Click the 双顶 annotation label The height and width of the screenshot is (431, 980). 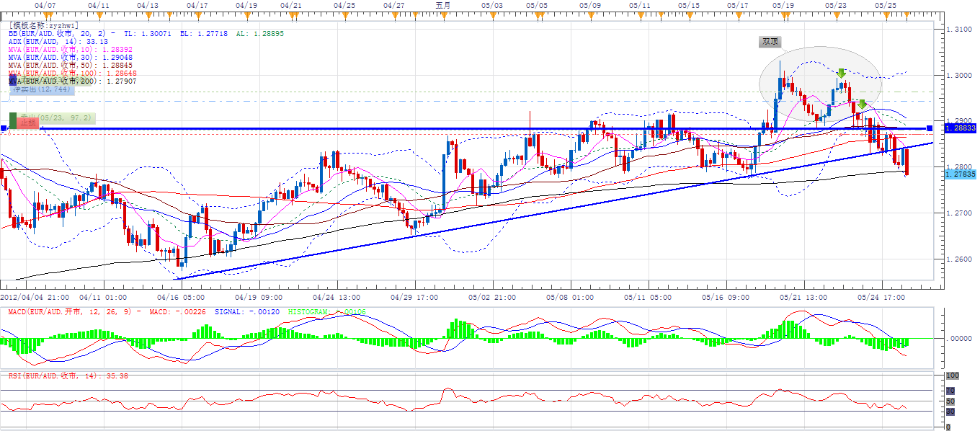[x=770, y=42]
